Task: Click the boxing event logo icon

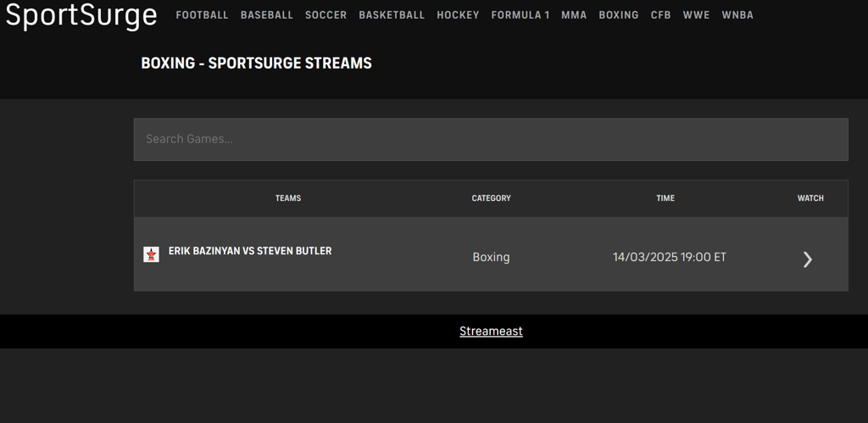Action: [151, 254]
